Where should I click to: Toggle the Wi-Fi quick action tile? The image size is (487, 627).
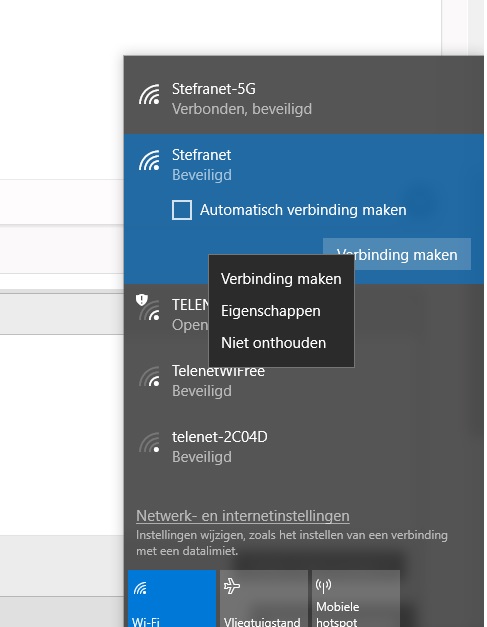click(172, 599)
